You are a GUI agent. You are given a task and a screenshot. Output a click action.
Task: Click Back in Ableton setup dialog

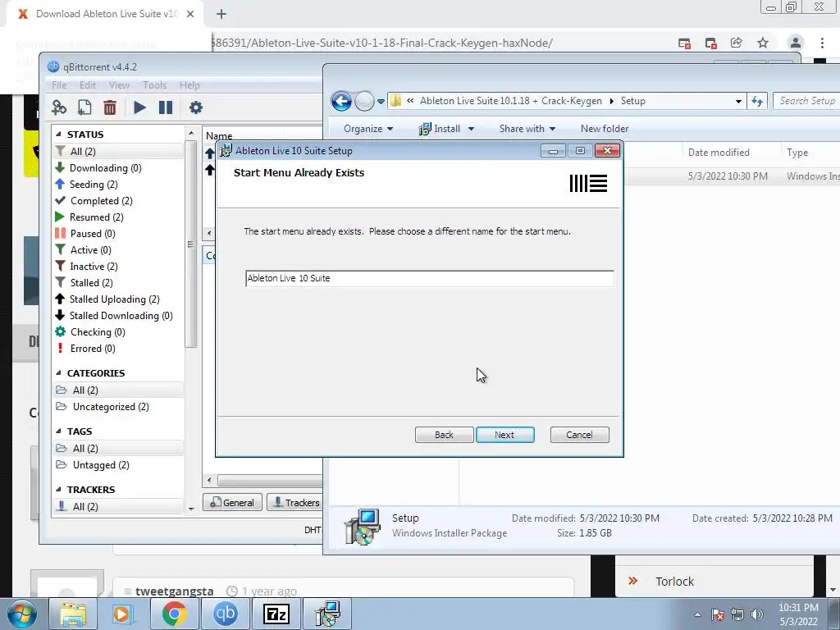[x=444, y=435]
